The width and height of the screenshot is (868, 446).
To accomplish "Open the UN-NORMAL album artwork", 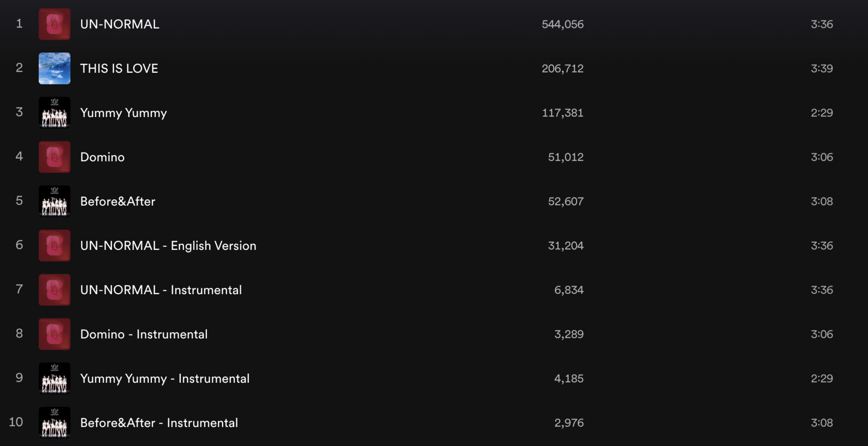I will pos(54,24).
